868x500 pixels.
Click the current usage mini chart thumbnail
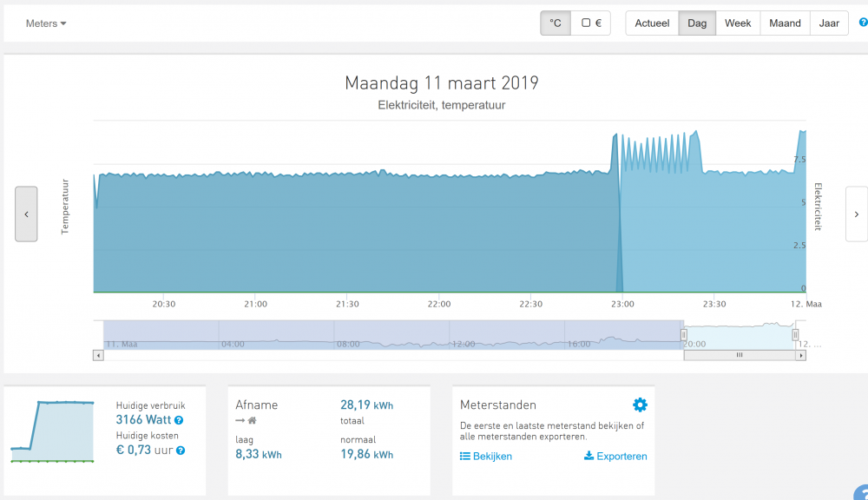point(52,430)
